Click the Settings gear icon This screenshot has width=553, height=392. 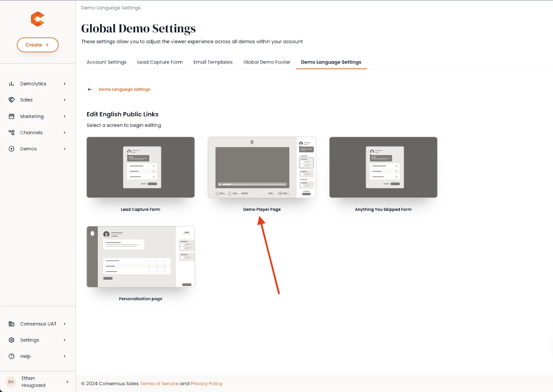pyautogui.click(x=11, y=340)
